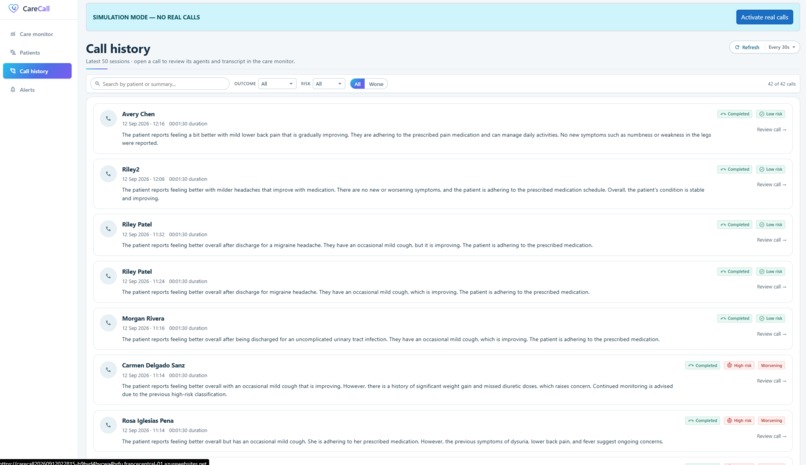Switch to the Worse filter
This screenshot has height=465, width=806.
coord(376,84)
